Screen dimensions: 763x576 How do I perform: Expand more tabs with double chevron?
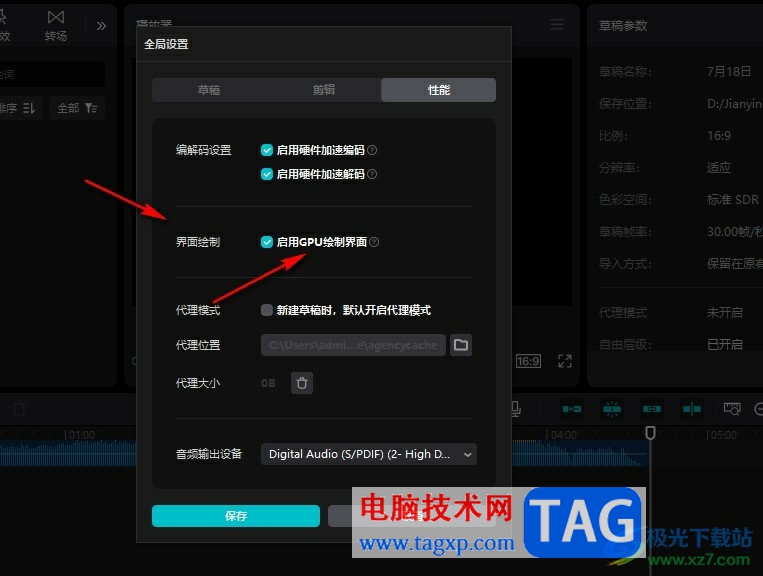pos(101,26)
